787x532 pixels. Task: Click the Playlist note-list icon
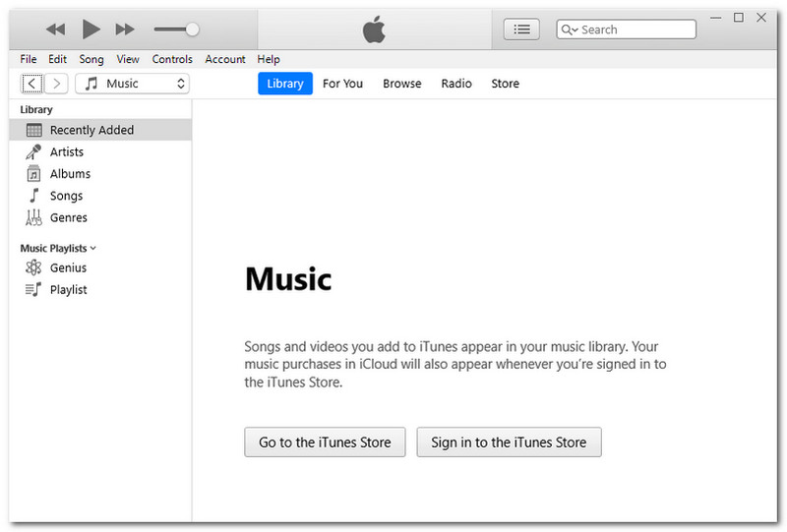pyautogui.click(x=33, y=289)
